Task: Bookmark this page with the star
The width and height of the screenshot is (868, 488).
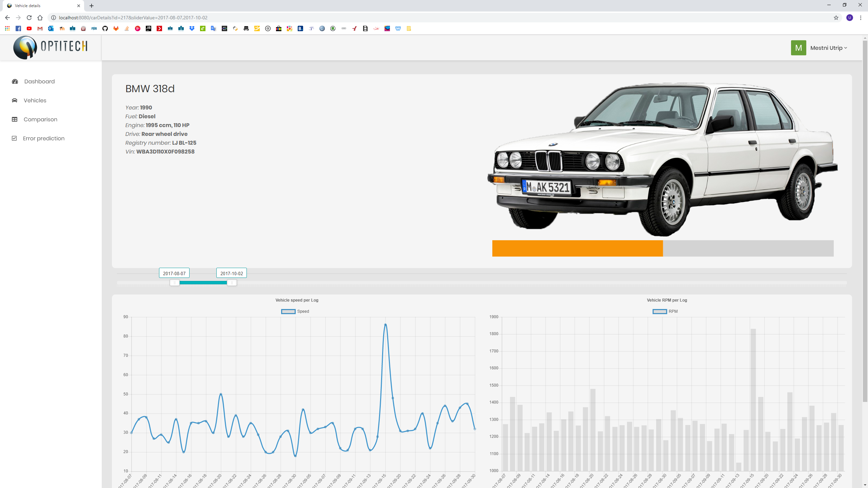Action: 836,18
